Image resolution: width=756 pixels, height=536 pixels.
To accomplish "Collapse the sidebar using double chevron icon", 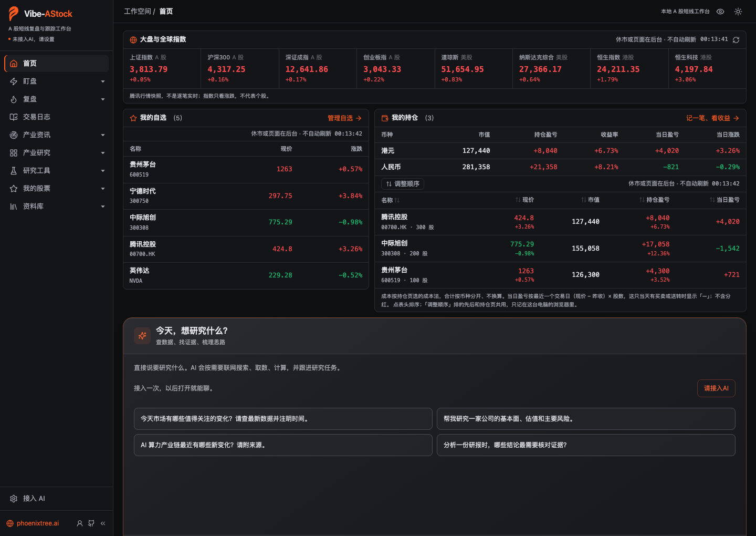I will click(x=103, y=523).
